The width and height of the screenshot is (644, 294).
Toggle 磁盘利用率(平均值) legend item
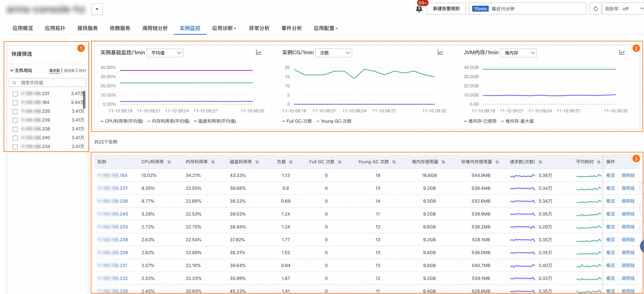215,121
